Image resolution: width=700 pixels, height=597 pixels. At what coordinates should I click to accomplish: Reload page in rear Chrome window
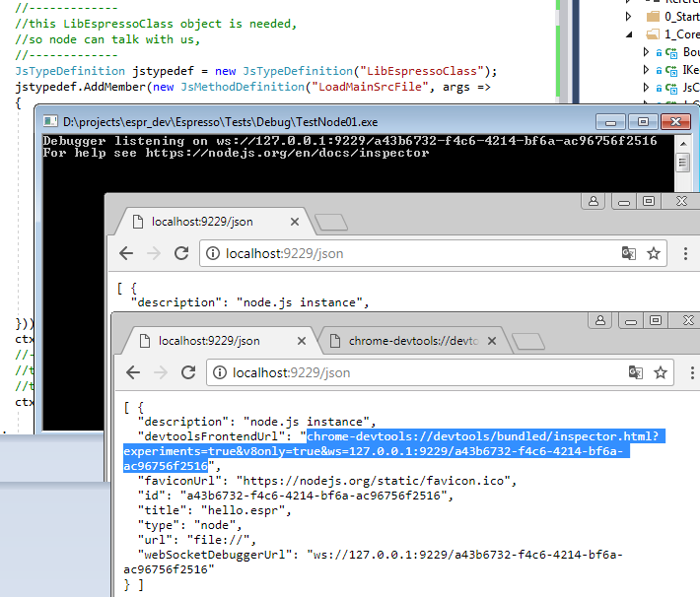(181, 253)
